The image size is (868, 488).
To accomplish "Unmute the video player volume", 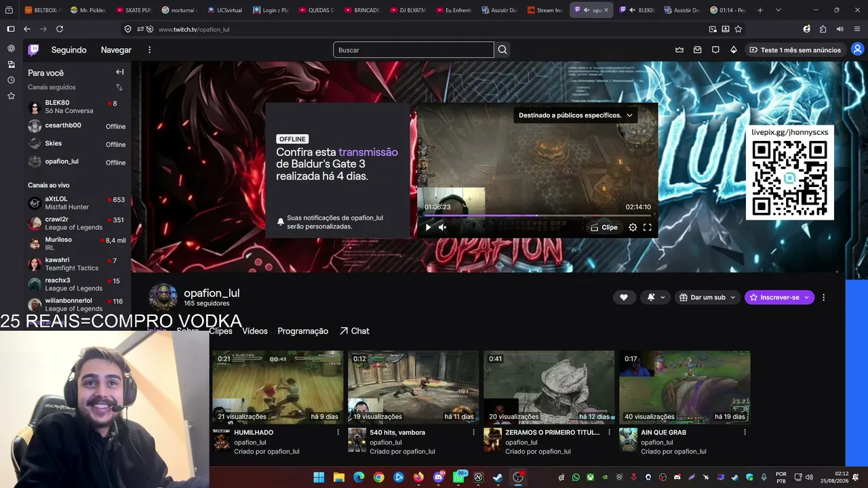I will 443,228.
